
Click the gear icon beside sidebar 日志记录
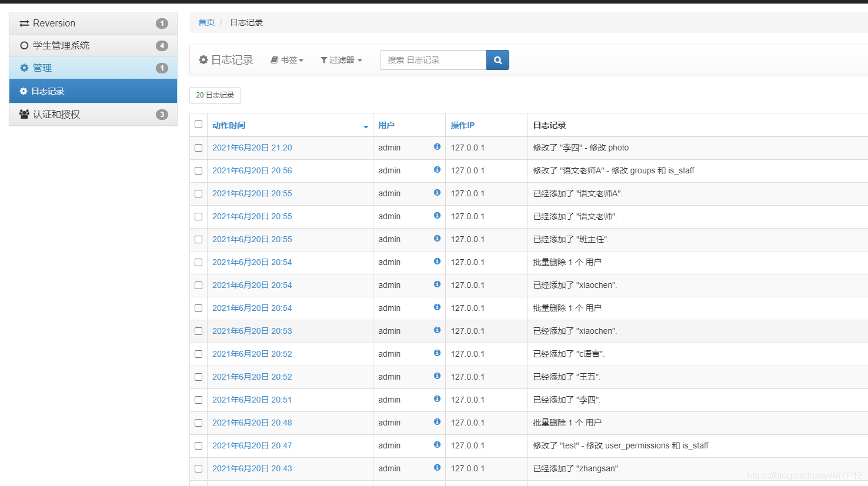(24, 91)
